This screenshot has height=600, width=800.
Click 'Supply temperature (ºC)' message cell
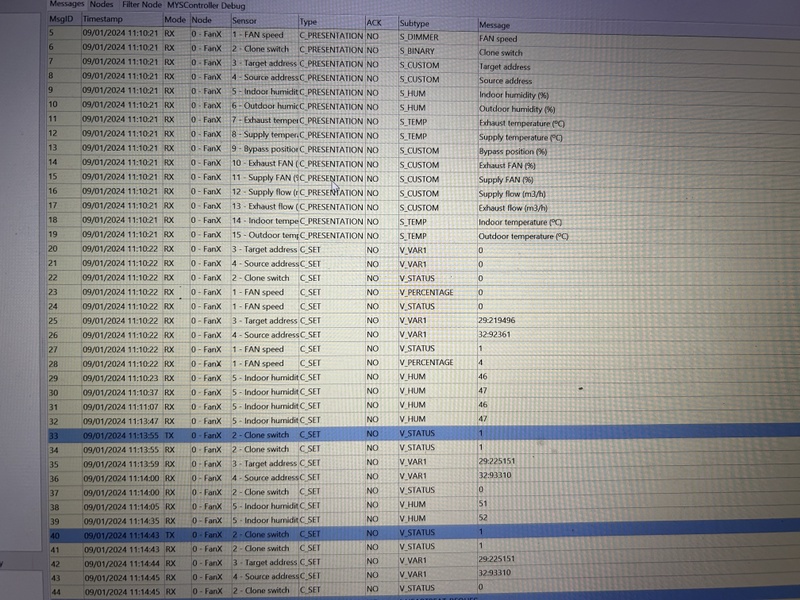click(x=520, y=138)
